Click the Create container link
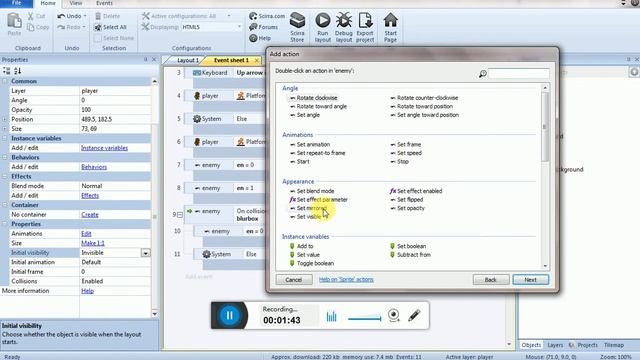The image size is (640, 360). (89, 214)
